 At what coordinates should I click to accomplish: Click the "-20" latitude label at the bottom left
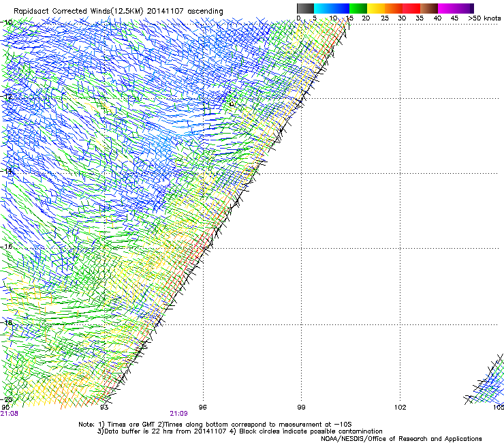7,399
